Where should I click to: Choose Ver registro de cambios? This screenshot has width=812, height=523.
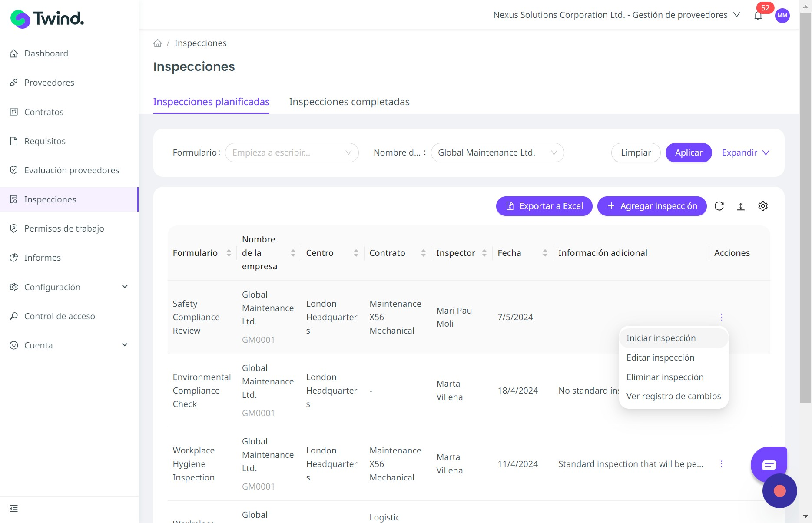673,396
